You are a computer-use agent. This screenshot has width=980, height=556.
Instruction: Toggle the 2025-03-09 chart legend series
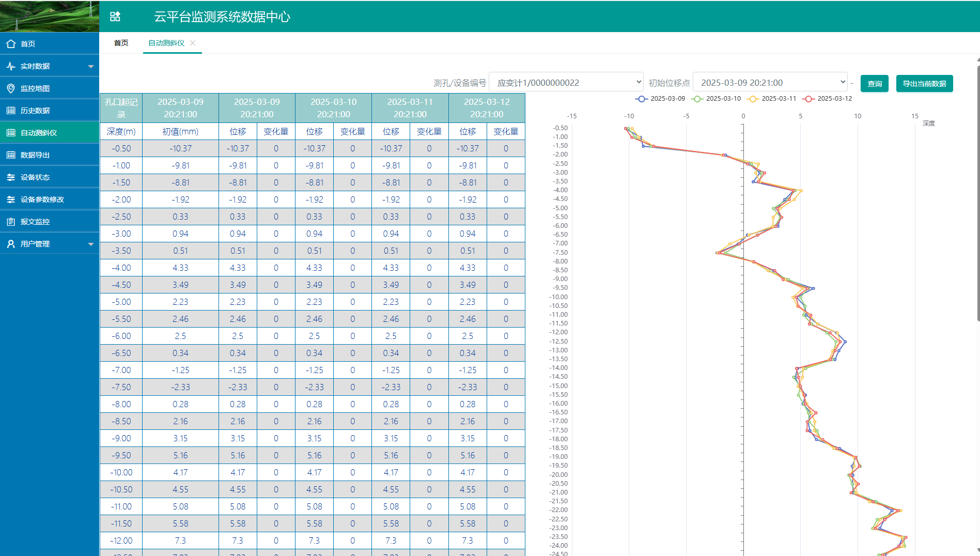pos(660,99)
